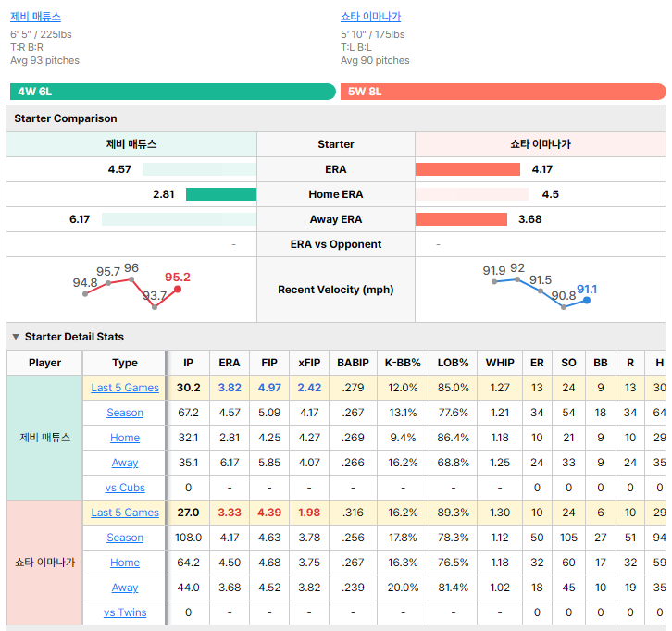Click the 제비 매튜스 header in comparison table
This screenshot has width=672, height=631.
click(x=131, y=144)
